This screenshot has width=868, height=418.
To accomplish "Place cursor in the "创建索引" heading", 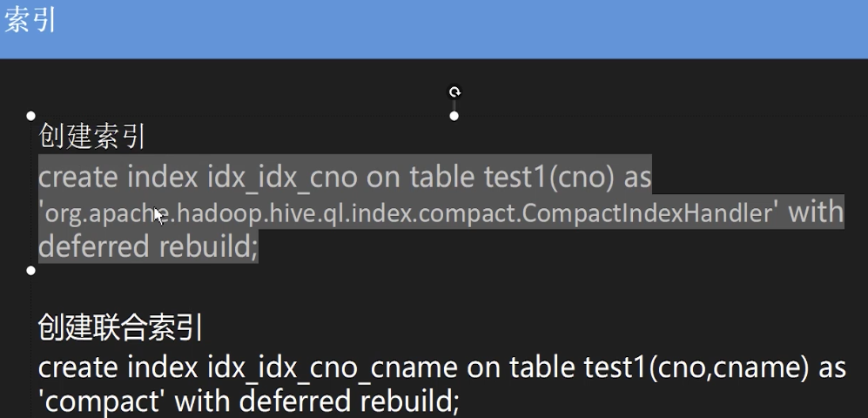I will 91,137.
